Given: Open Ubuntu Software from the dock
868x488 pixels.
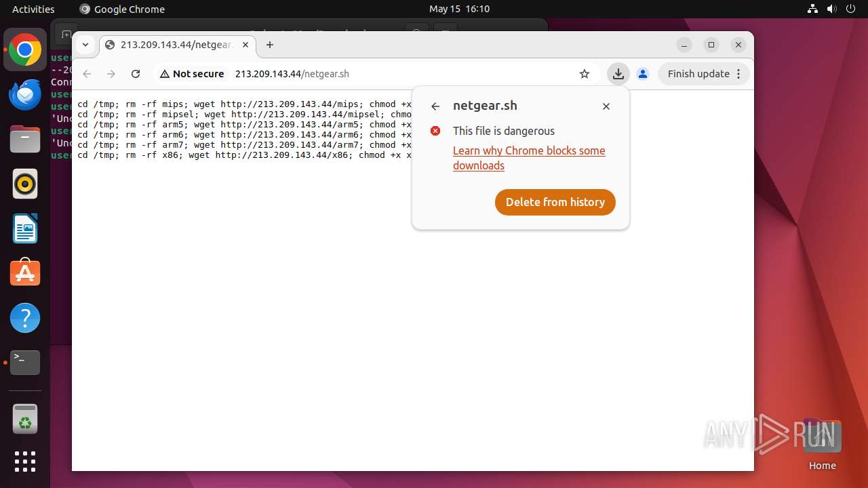Looking at the screenshot, I should click(25, 273).
